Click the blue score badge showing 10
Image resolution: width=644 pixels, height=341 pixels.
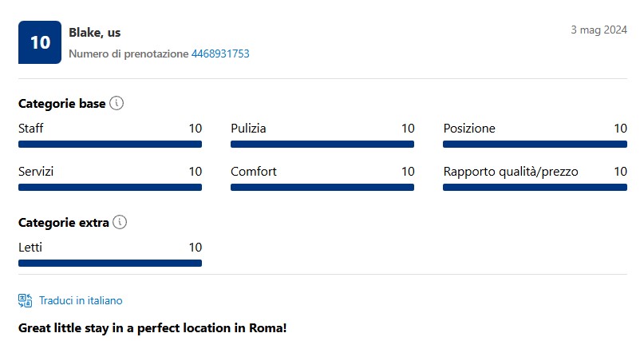(x=40, y=42)
